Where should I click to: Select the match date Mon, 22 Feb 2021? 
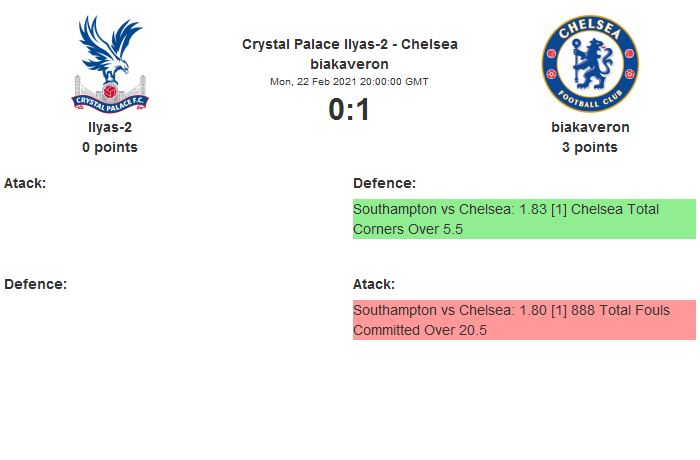tap(349, 81)
